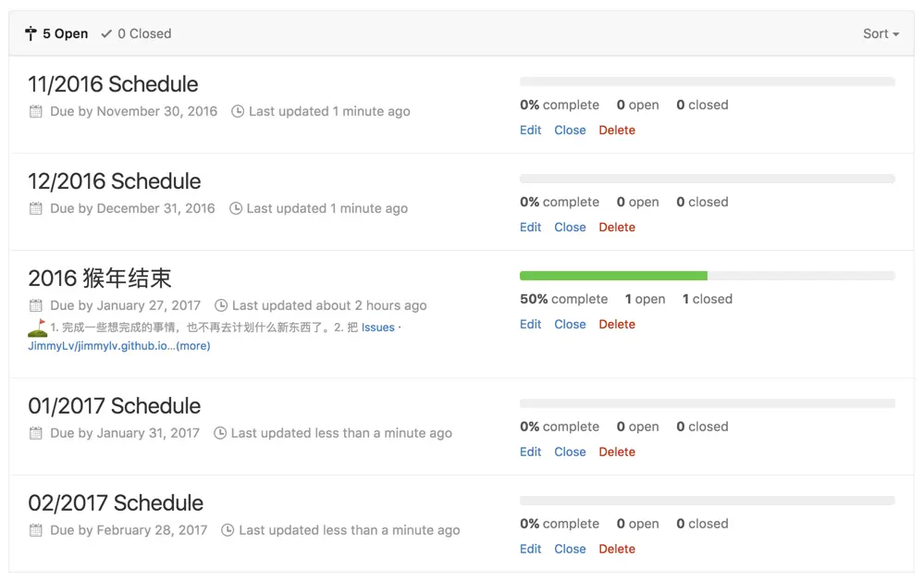Click calendar icon next to January 27, 2017

point(36,305)
